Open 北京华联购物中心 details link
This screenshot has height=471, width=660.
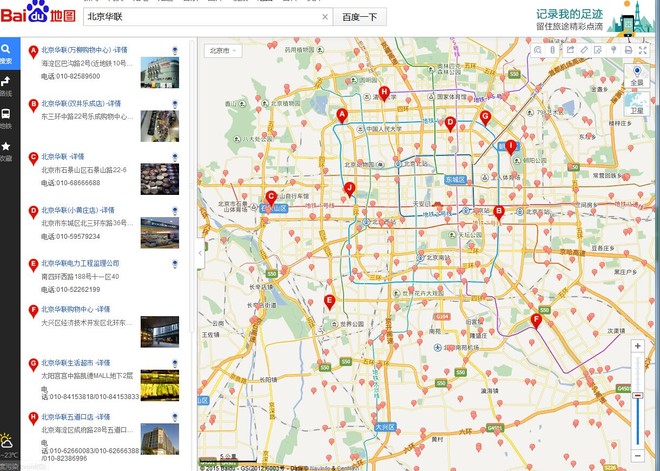(76, 309)
